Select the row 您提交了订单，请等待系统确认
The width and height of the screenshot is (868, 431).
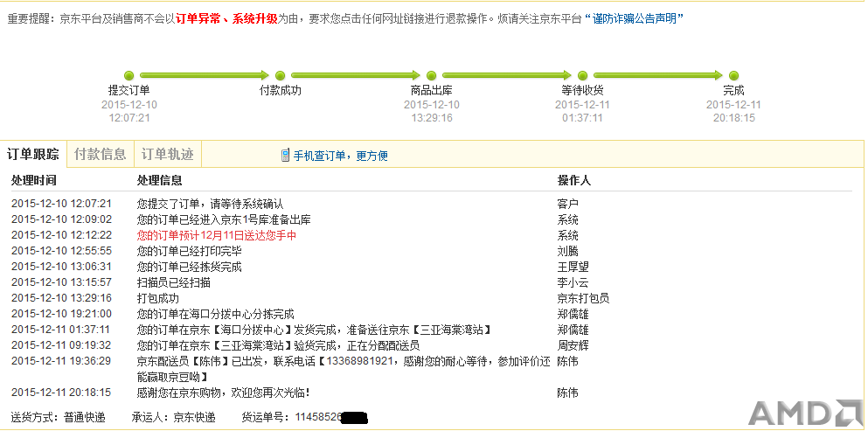click(431, 204)
